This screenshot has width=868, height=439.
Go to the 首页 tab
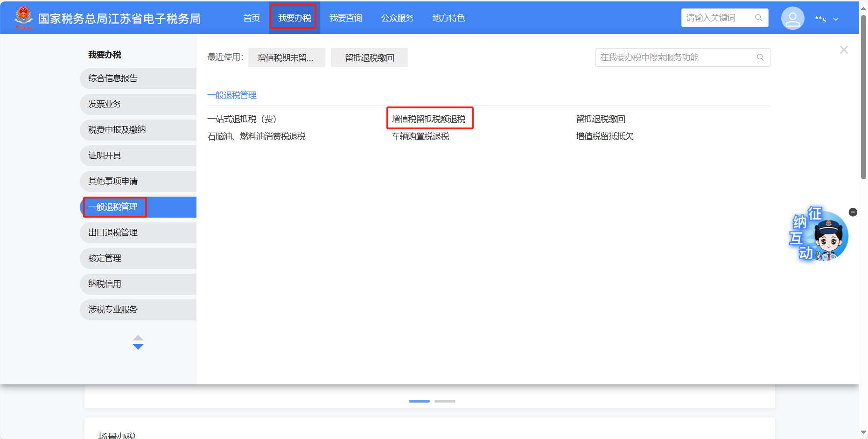[x=252, y=18]
